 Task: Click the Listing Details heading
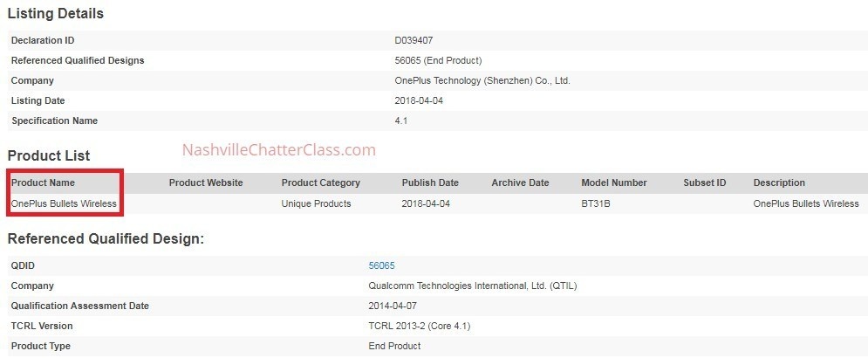click(x=56, y=14)
